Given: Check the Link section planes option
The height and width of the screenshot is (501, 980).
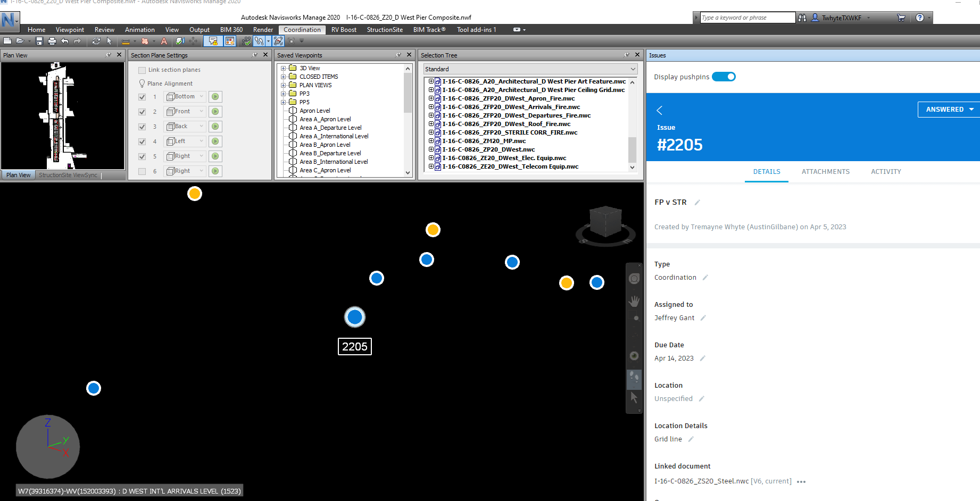Looking at the screenshot, I should coord(142,70).
